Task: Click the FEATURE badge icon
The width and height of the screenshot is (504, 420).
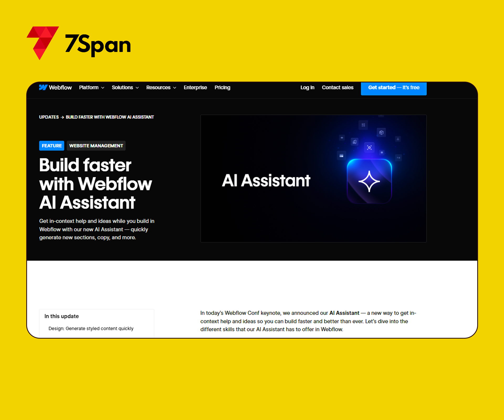Action: coord(51,146)
